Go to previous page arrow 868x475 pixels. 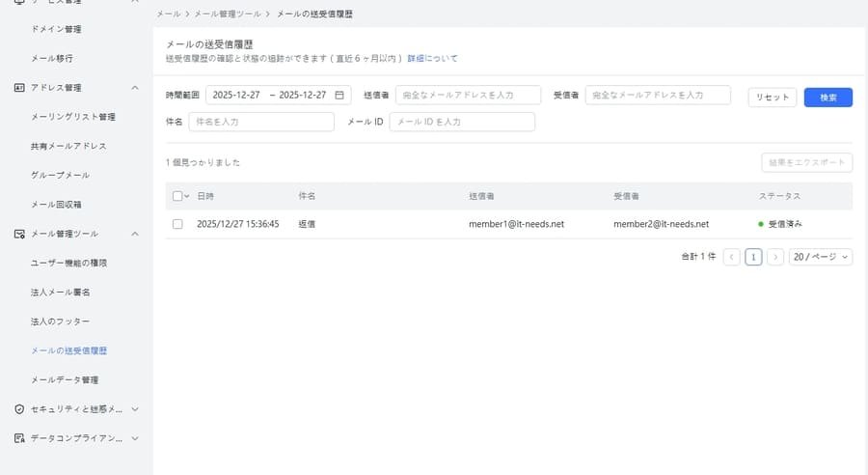tap(731, 257)
